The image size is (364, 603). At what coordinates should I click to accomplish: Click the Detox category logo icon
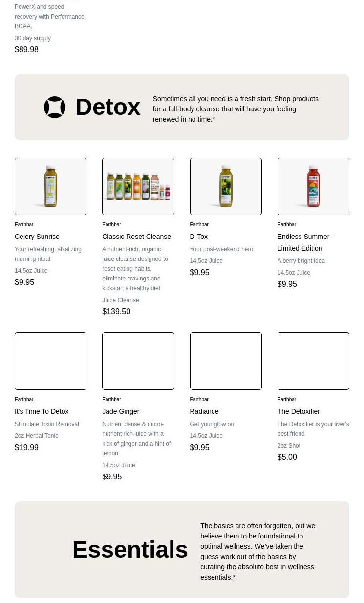(55, 107)
